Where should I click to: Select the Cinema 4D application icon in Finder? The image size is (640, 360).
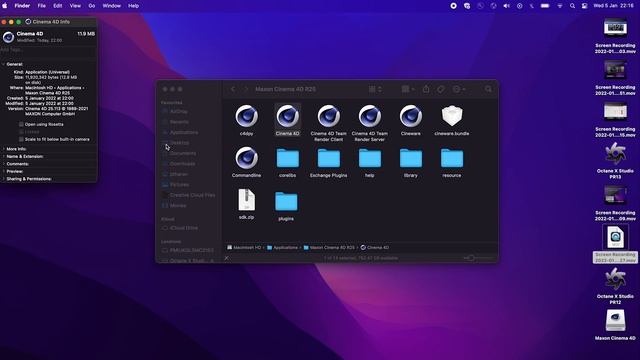287,116
